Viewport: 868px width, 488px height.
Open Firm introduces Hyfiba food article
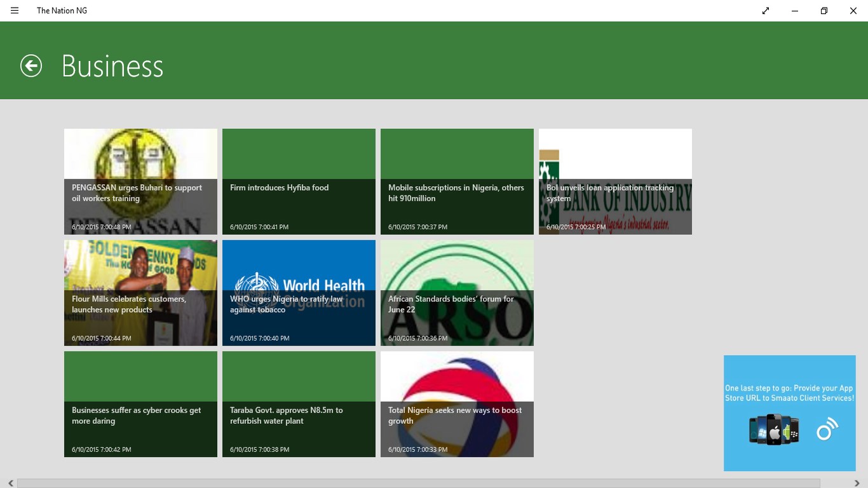299,182
